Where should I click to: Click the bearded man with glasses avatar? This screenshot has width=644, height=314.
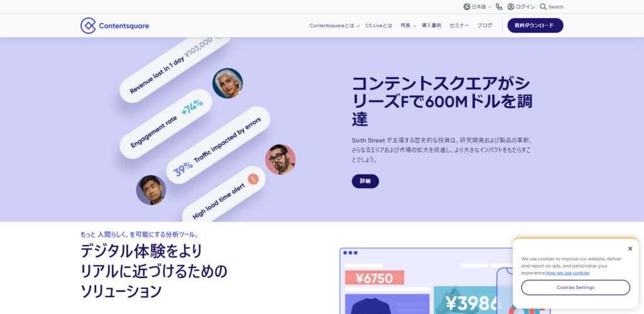click(280, 159)
